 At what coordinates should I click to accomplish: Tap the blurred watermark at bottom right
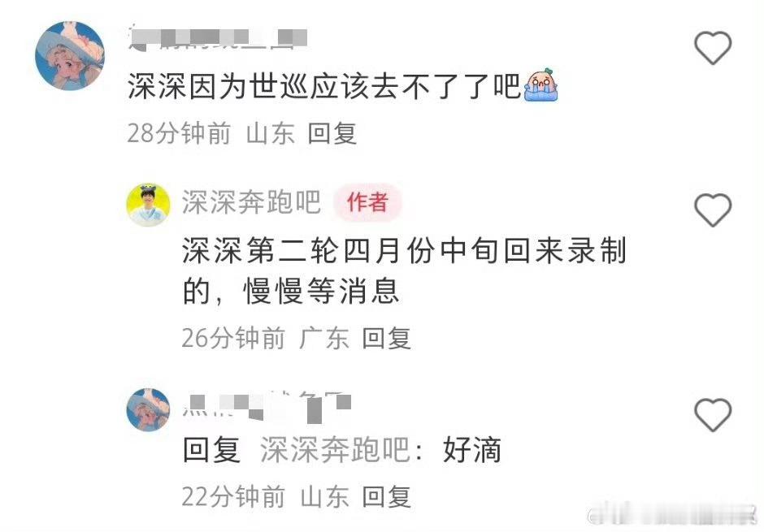click(x=672, y=515)
